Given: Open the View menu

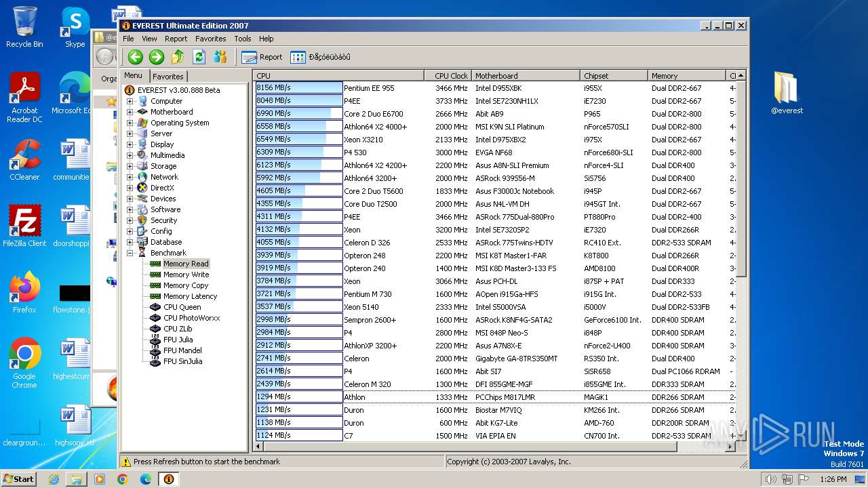Looking at the screenshot, I should tap(149, 39).
